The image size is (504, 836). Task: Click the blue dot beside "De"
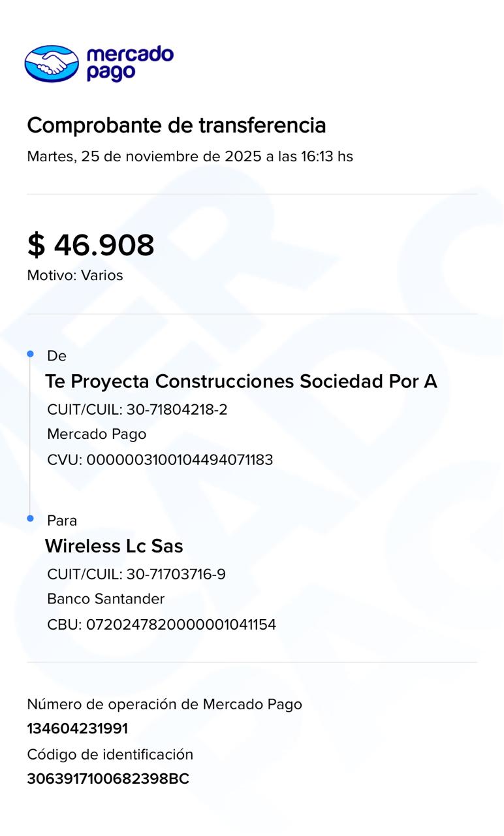point(30,354)
